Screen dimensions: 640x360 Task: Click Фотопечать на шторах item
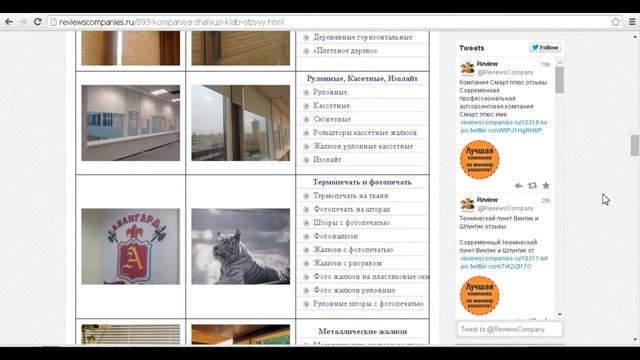[352, 209]
